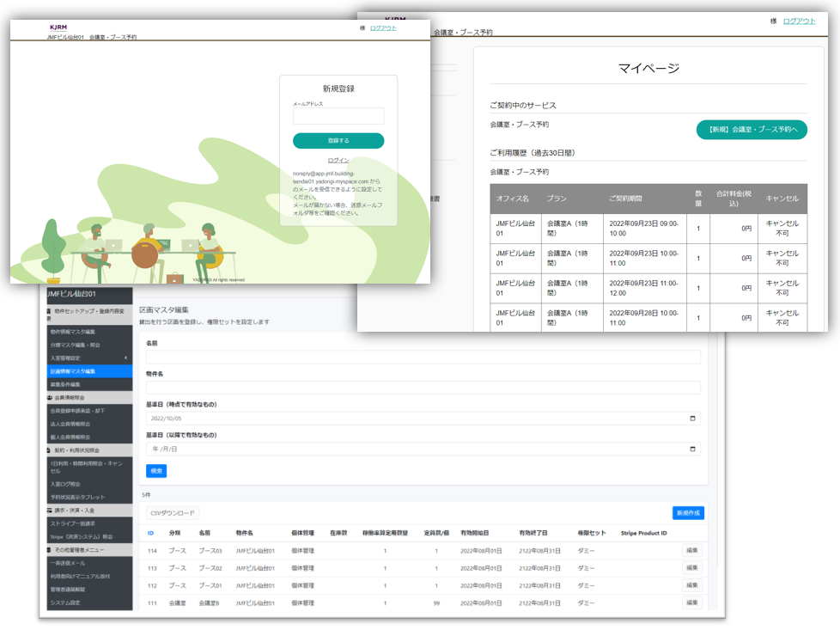Click the KJRM logo in registration window

point(58,28)
